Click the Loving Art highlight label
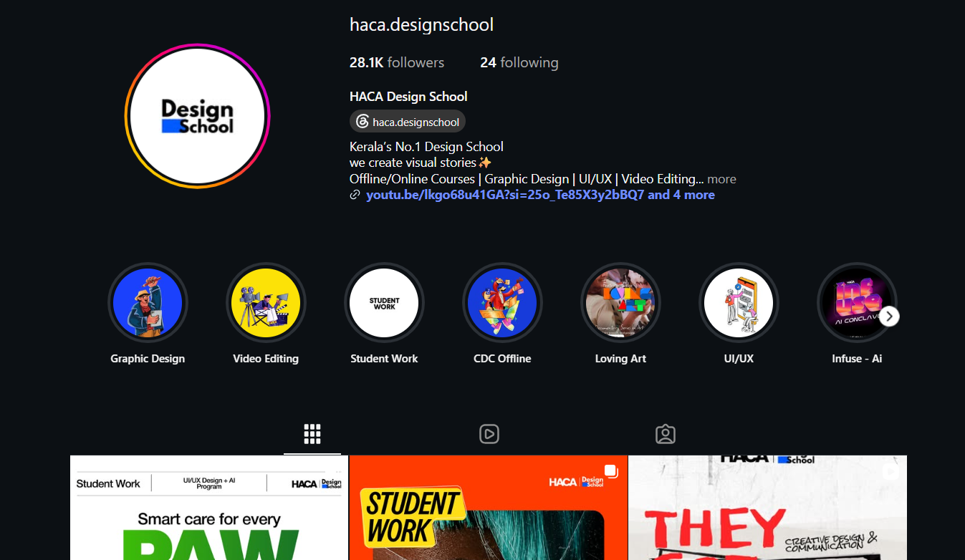This screenshot has width=965, height=560. pyautogui.click(x=620, y=359)
